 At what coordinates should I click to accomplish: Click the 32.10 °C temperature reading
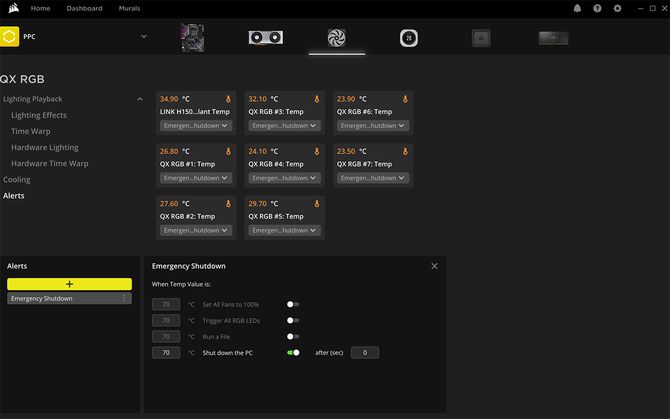[263, 99]
